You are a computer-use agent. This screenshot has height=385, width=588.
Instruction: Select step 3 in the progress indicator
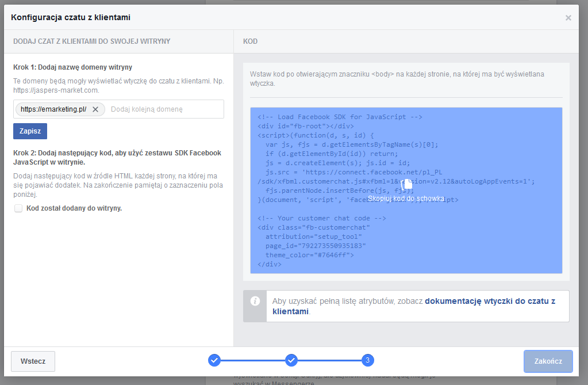point(367,360)
